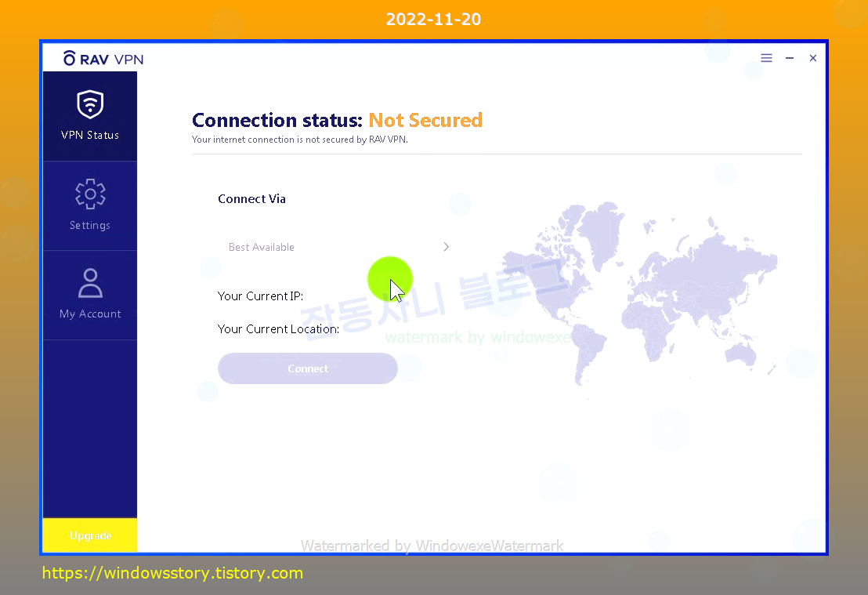Click the yellow Upgrade button

click(90, 535)
